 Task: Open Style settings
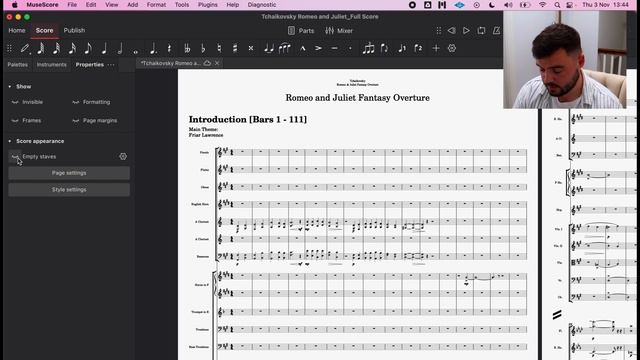tap(69, 190)
